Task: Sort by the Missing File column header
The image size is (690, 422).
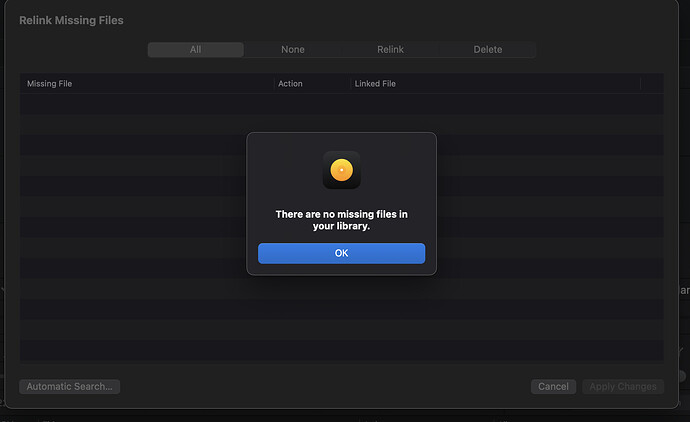Action: pyautogui.click(x=147, y=84)
